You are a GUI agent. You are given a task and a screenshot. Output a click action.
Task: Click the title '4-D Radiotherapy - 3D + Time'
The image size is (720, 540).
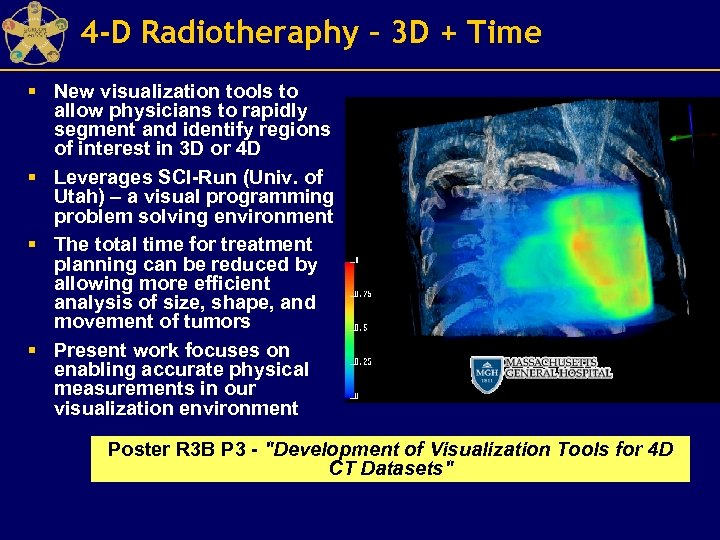pyautogui.click(x=311, y=32)
